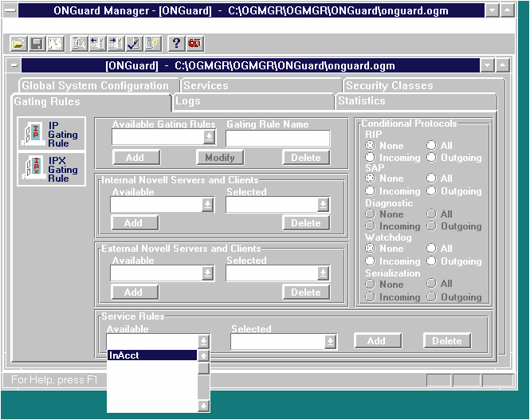Select RIP Incoming radio button
This screenshot has height=420, width=530.
click(370, 158)
